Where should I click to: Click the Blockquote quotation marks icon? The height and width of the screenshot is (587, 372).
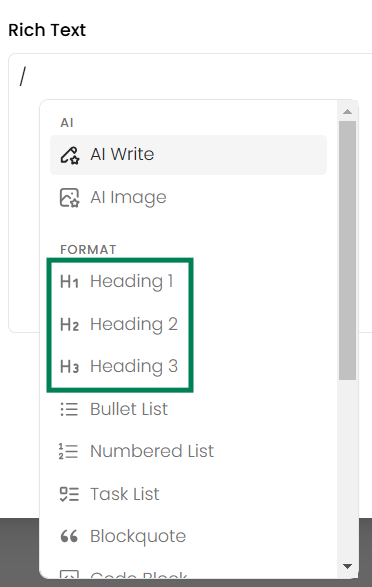coord(69,536)
